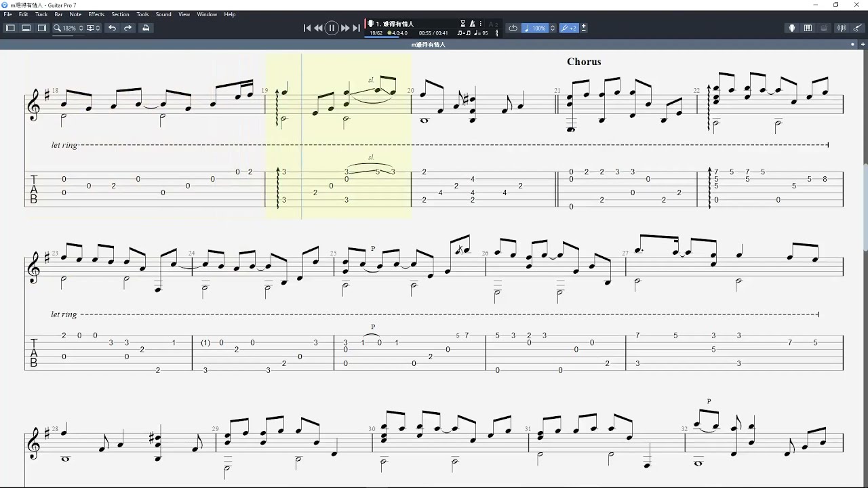The image size is (868, 488).
Task: Select the track 1 name in the LCD display
Action: pos(395,24)
